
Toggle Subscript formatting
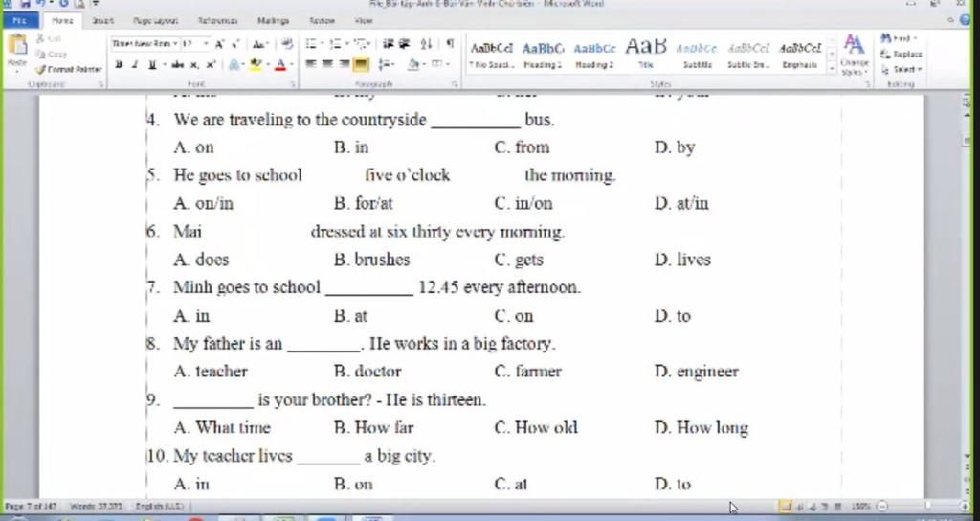pos(195,64)
